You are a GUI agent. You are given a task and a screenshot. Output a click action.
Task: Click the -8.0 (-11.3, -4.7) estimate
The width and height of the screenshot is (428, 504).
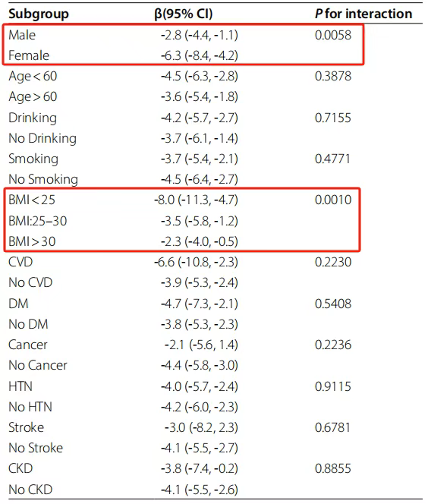(x=196, y=200)
